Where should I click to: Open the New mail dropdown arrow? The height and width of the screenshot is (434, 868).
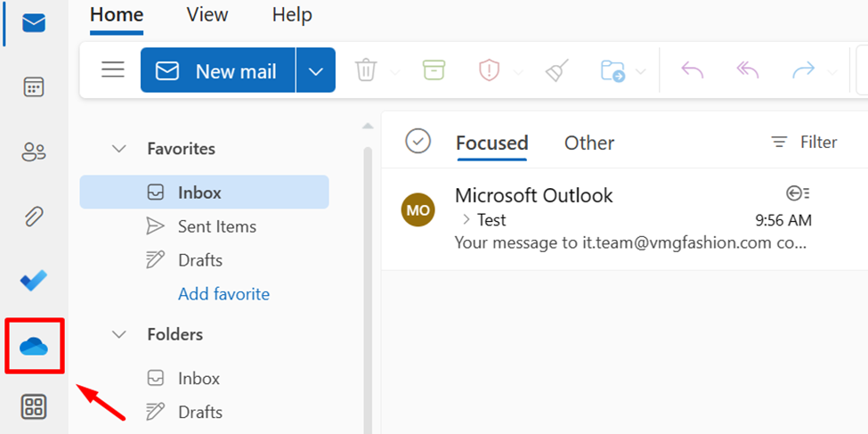[x=316, y=70]
